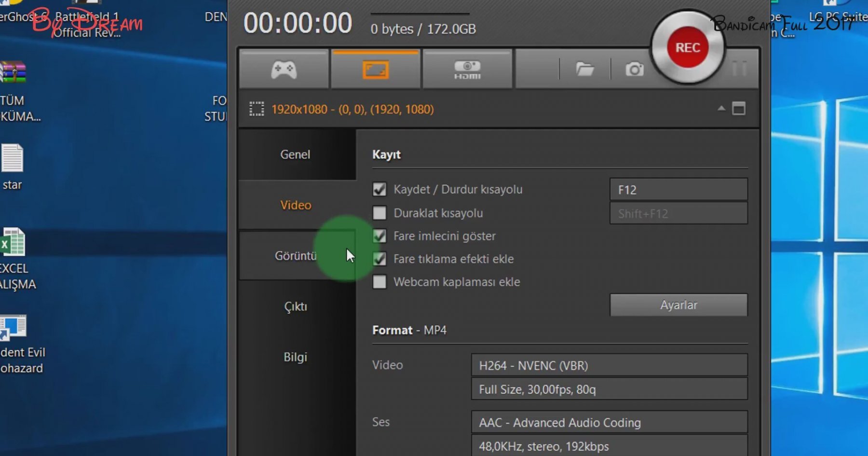Take screenshot with camera icon
Viewport: 868px width, 456px height.
point(634,69)
